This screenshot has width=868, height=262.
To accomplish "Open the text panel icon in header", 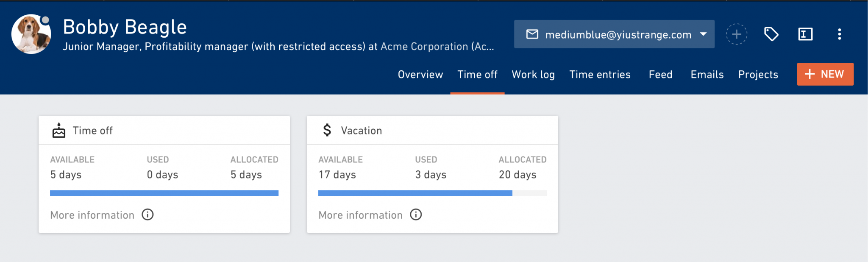I will pos(805,34).
